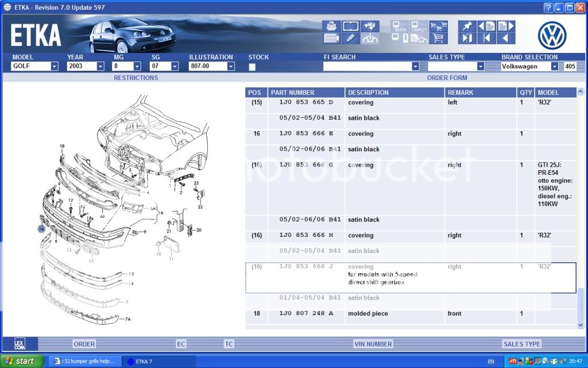Click the VW logo in the top right

tap(552, 32)
